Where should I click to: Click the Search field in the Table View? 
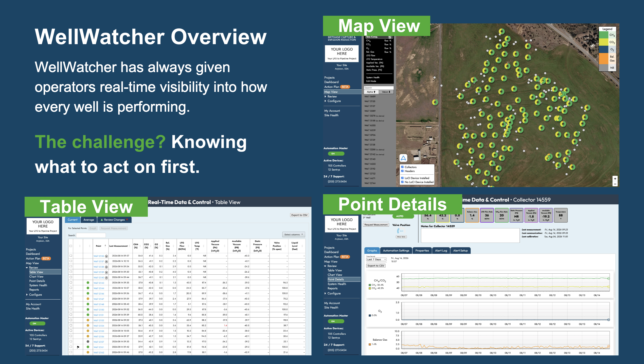[91, 235]
